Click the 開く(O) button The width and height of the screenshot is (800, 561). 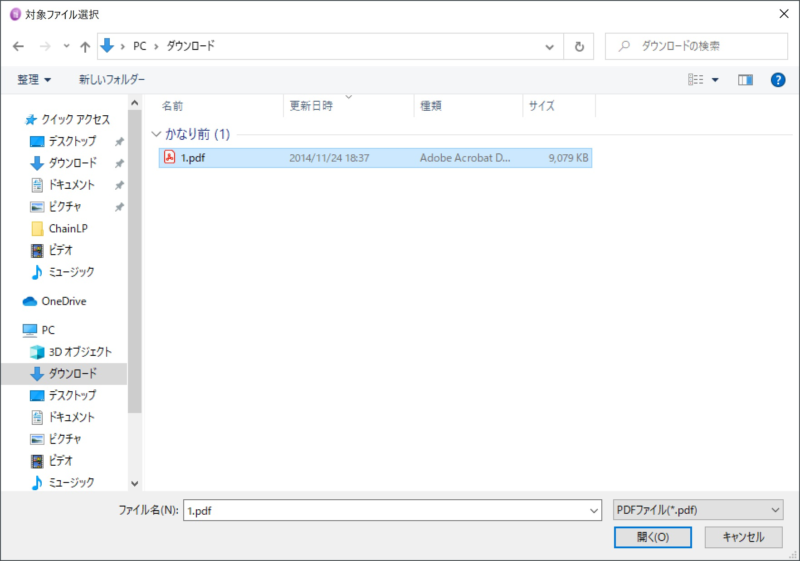pos(653,537)
